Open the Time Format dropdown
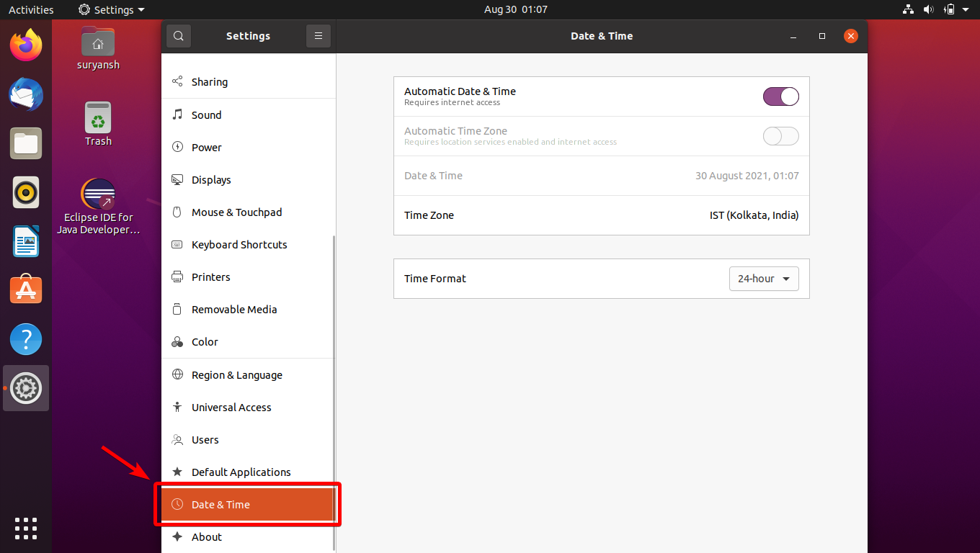The image size is (980, 553). [764, 279]
